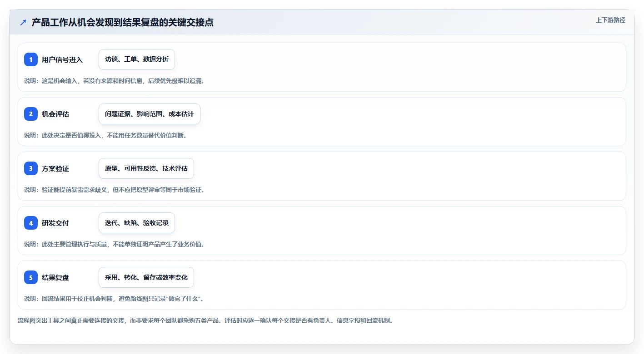
Task: Click the note starting 说明：回流结果用于校正机会判断
Action: (114, 299)
